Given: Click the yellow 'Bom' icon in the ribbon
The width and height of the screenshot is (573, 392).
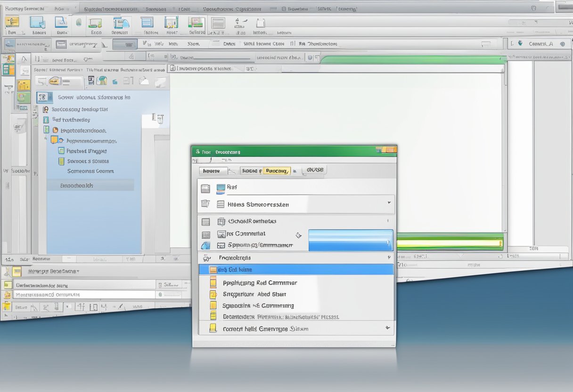Looking at the screenshot, I should (x=12, y=22).
